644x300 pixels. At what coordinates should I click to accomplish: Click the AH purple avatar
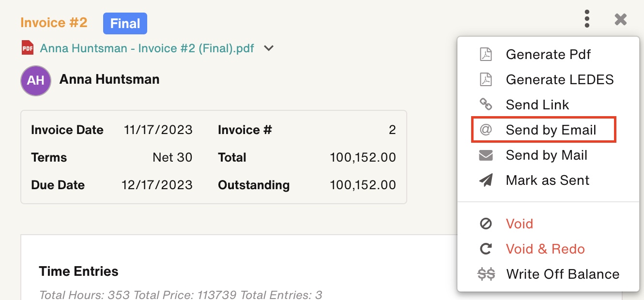(x=36, y=80)
